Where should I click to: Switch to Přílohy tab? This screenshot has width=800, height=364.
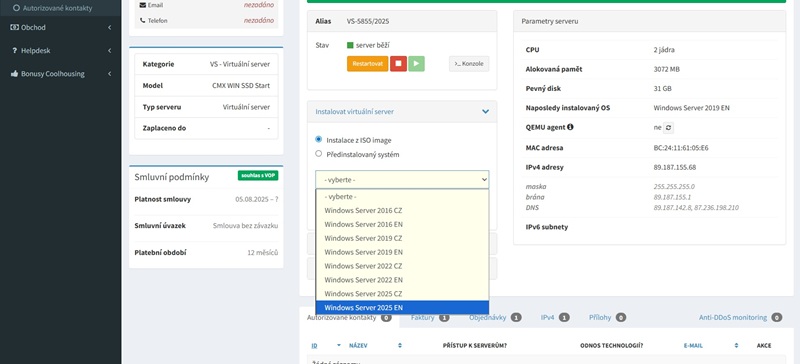click(x=607, y=318)
